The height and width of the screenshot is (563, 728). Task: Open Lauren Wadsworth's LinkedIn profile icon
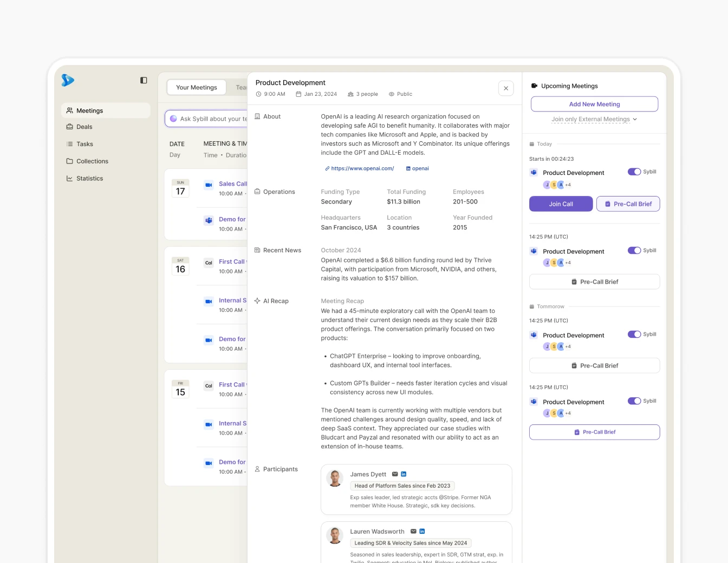coord(422,532)
